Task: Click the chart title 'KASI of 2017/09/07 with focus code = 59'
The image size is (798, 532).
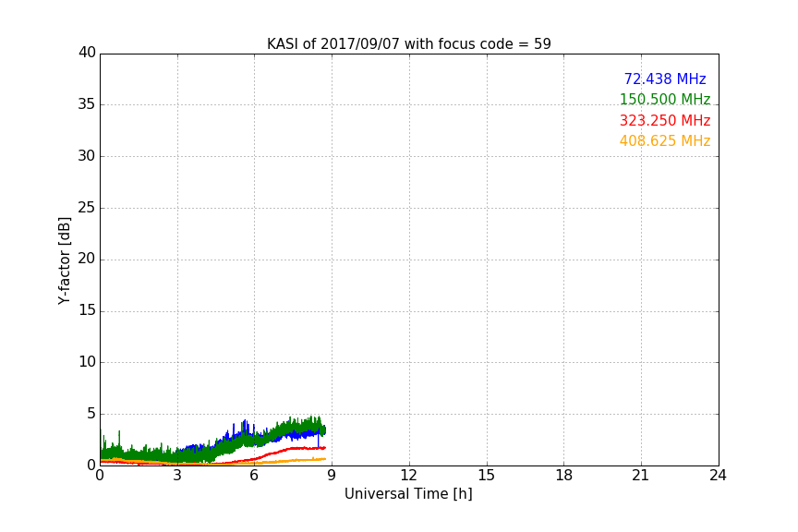Action: pyautogui.click(x=408, y=44)
